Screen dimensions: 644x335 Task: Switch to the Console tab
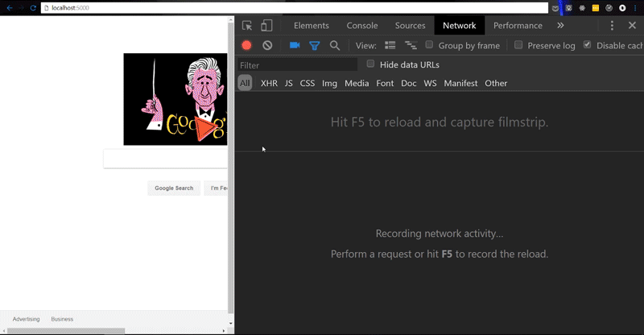[x=361, y=26]
